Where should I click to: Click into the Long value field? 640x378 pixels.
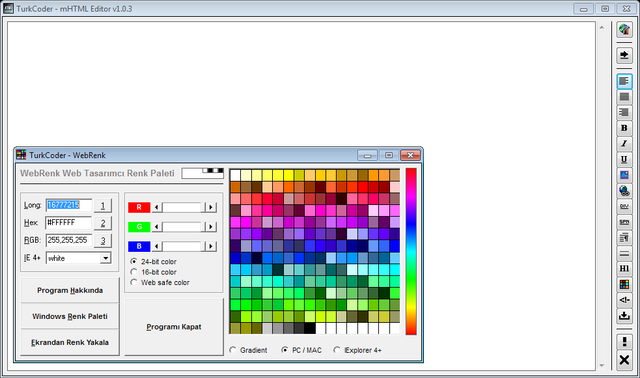69,205
